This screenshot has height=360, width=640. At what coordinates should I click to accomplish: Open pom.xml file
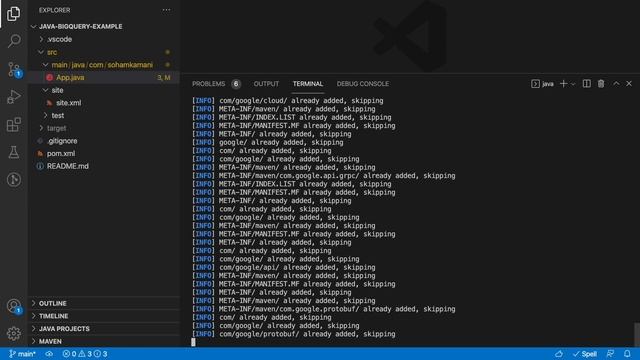pos(104,153)
